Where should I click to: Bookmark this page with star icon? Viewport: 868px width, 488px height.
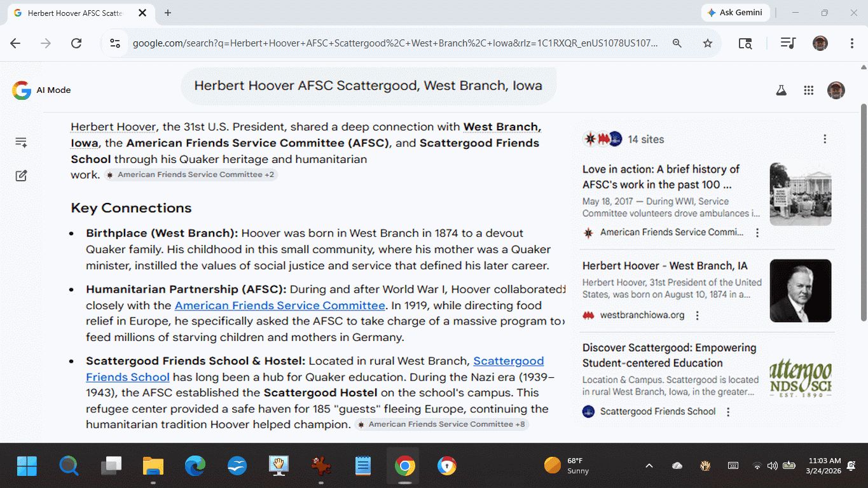pyautogui.click(x=707, y=43)
